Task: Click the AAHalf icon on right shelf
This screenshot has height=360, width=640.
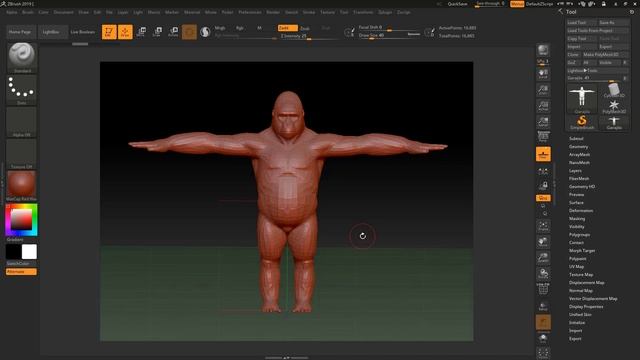Action: pyautogui.click(x=543, y=122)
